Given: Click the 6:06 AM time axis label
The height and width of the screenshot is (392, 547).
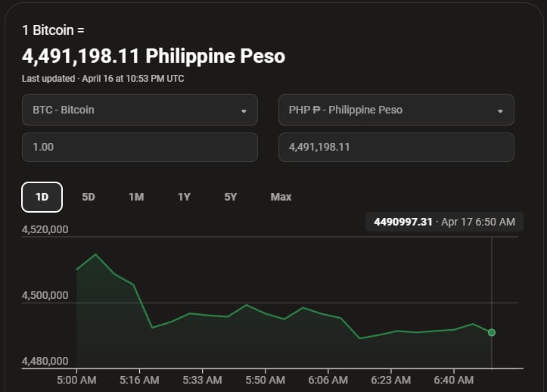Looking at the screenshot, I should tap(328, 379).
